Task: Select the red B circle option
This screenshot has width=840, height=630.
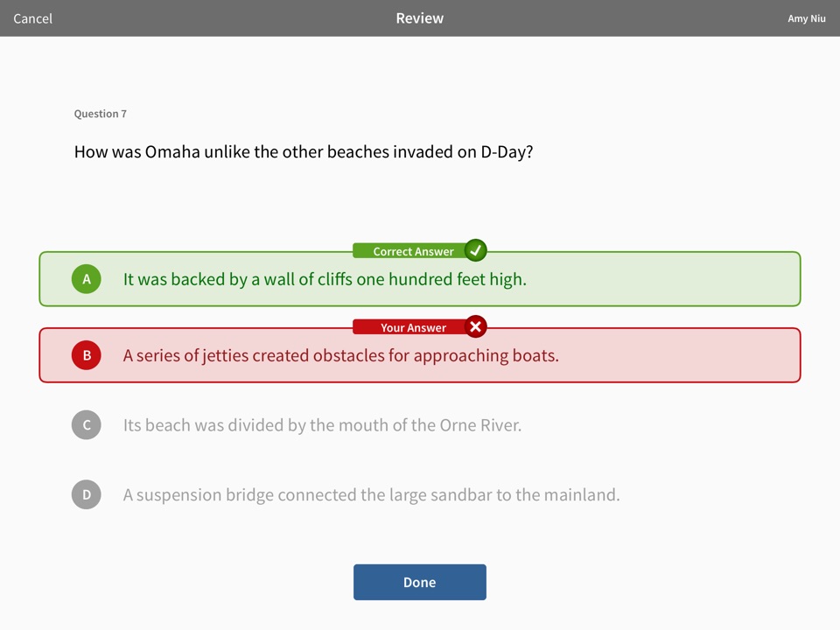Action: 87,355
